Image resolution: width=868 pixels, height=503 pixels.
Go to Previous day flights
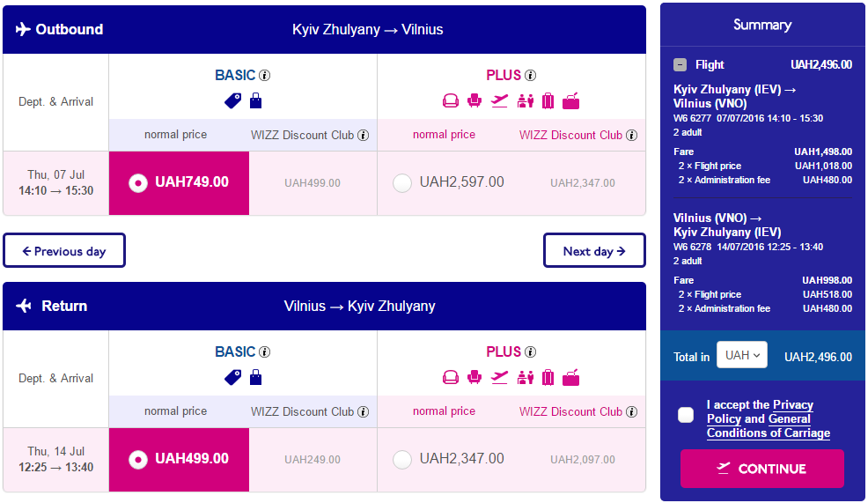pos(64,250)
